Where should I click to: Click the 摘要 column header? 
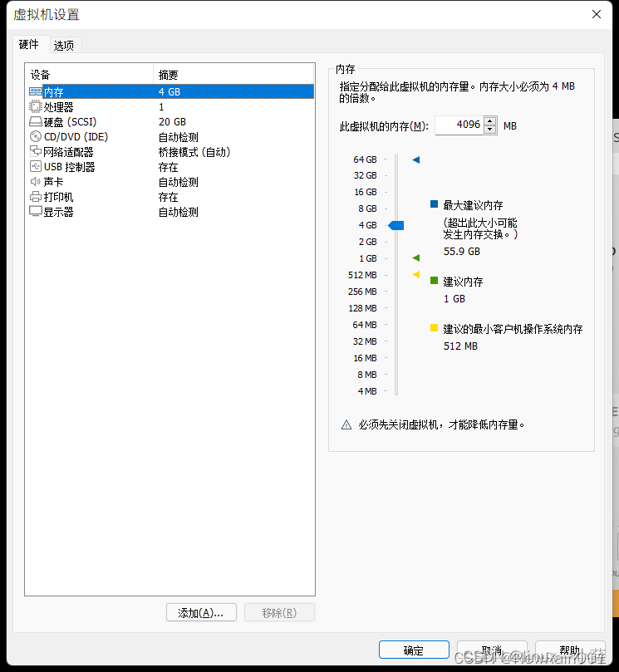233,75
